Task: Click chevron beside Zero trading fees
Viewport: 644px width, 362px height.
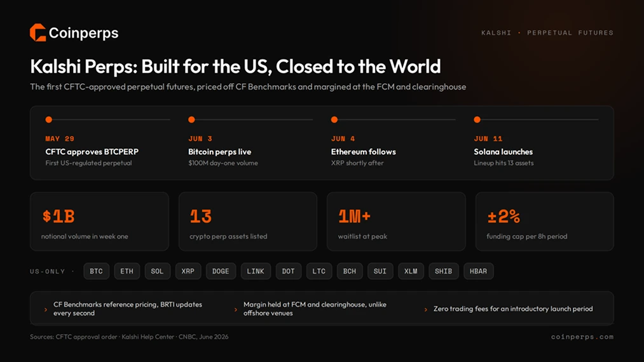Action: coord(425,309)
